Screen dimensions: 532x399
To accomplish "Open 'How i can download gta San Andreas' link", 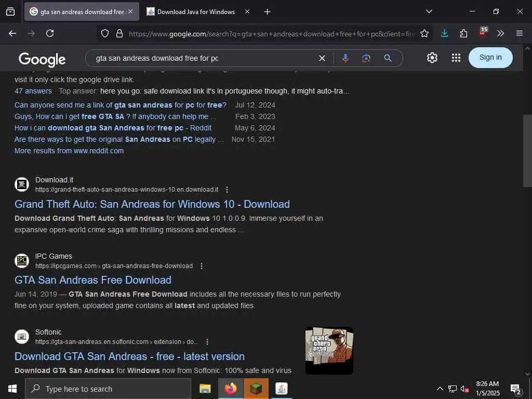I will pyautogui.click(x=113, y=128).
